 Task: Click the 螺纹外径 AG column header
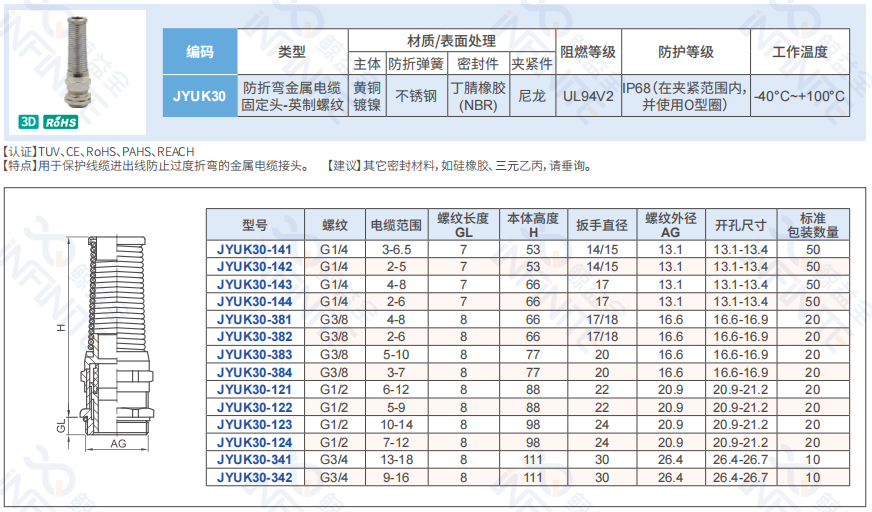coord(671,225)
